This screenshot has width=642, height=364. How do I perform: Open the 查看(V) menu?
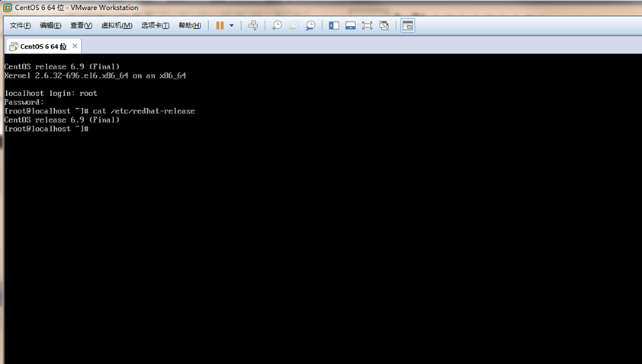81,25
